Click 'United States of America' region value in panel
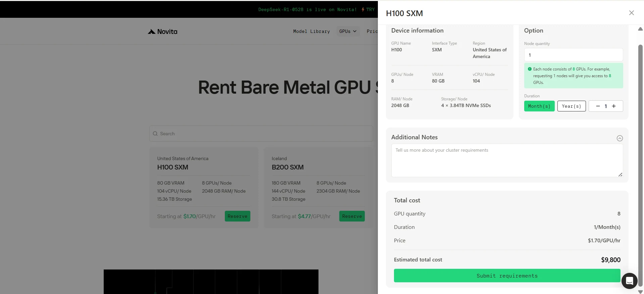Image resolution: width=644 pixels, height=294 pixels. coord(490,53)
